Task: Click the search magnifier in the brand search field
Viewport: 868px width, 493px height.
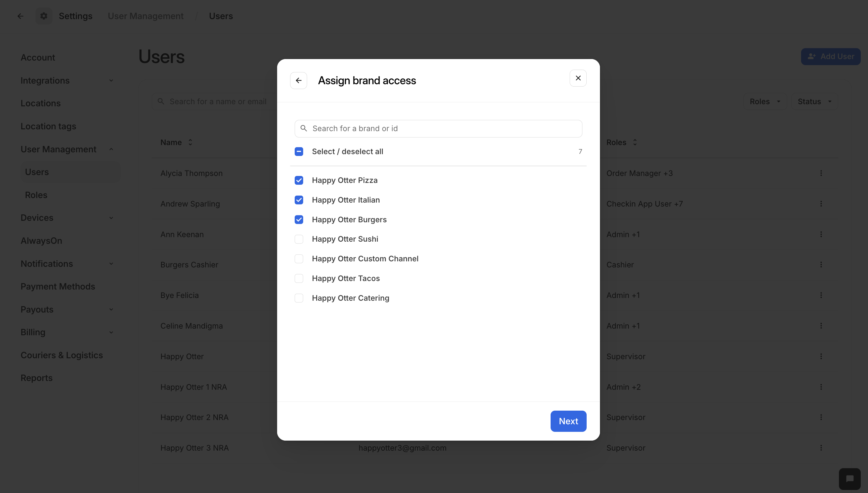Action: pyautogui.click(x=304, y=128)
